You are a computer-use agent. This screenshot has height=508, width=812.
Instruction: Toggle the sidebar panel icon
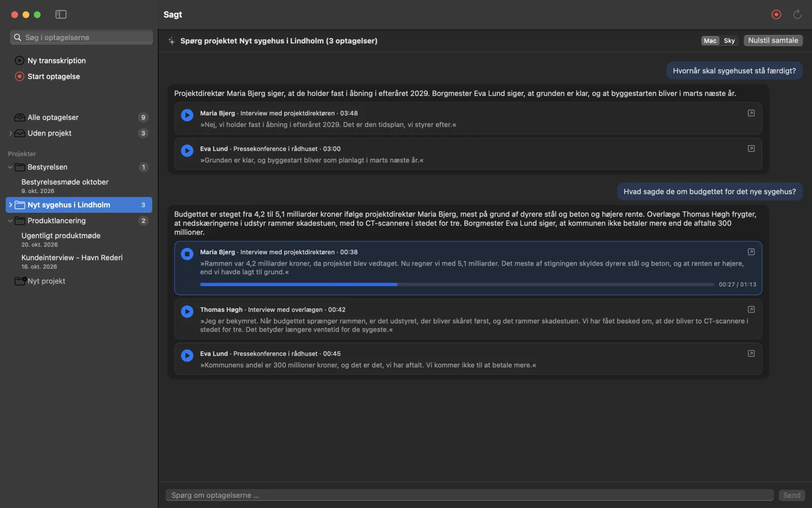(61, 14)
